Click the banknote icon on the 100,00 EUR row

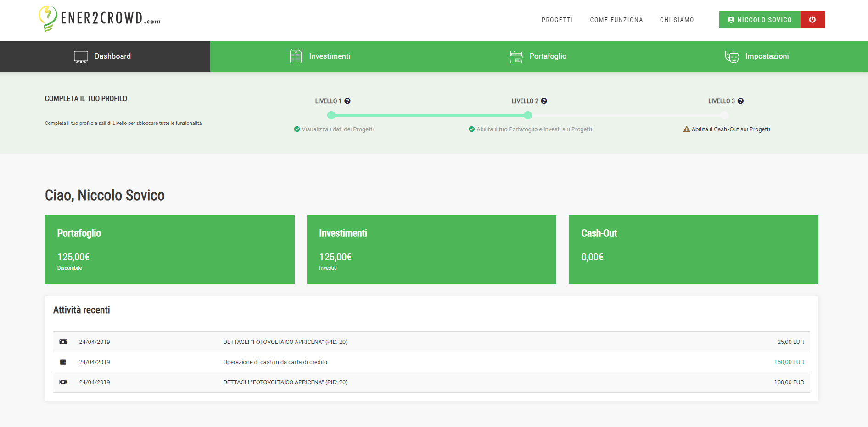[63, 382]
